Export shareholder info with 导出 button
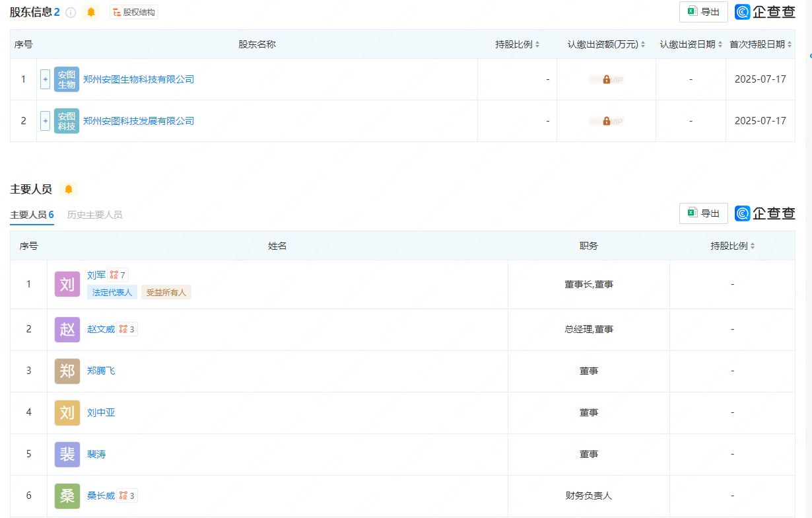Image resolution: width=812 pixels, height=518 pixels. point(704,12)
